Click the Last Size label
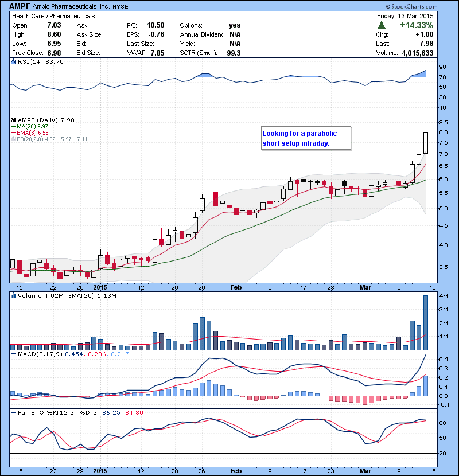The height and width of the screenshot is (476, 459). point(141,44)
